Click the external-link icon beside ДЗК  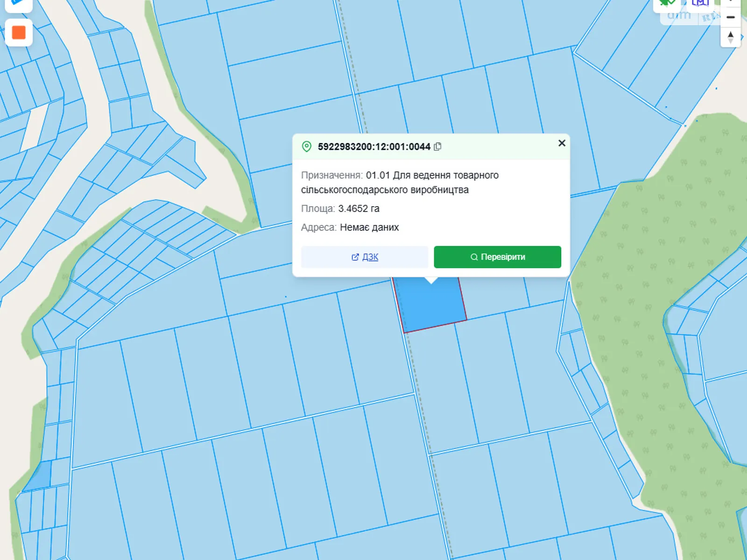355,257
